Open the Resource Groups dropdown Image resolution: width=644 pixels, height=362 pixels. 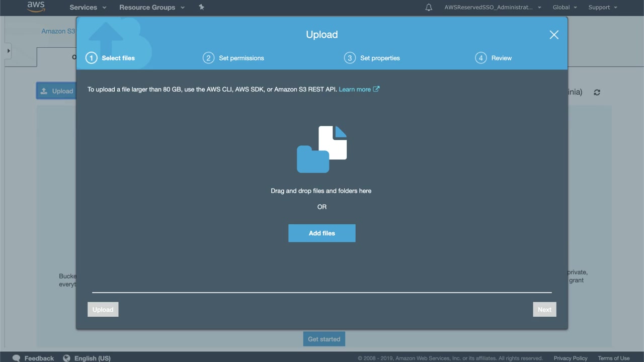[x=152, y=8]
